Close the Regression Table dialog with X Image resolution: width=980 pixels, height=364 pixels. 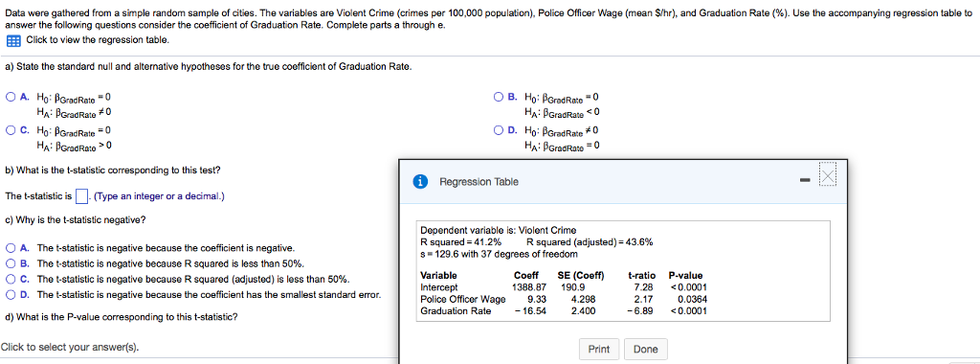click(x=827, y=175)
